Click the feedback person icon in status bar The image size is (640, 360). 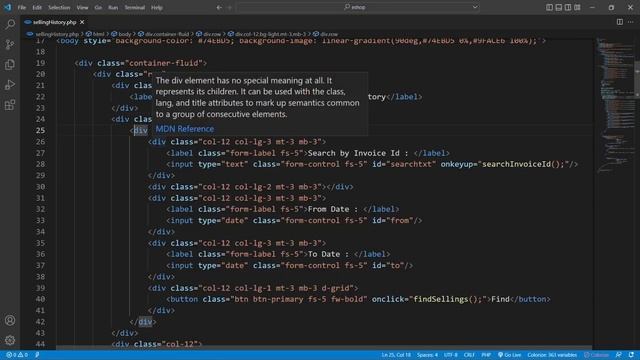[x=619, y=355]
